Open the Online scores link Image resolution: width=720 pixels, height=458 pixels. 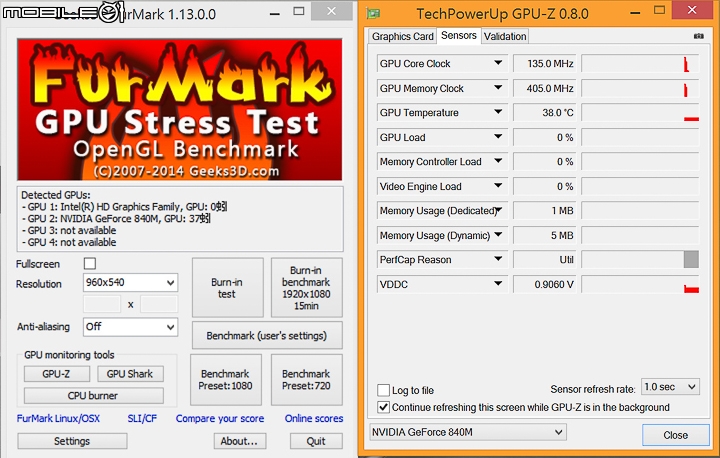(x=314, y=418)
